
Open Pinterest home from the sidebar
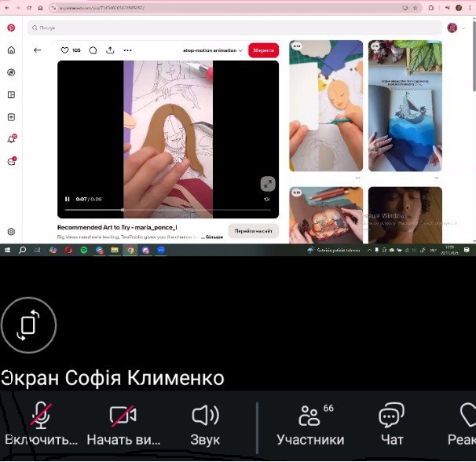coord(11,50)
